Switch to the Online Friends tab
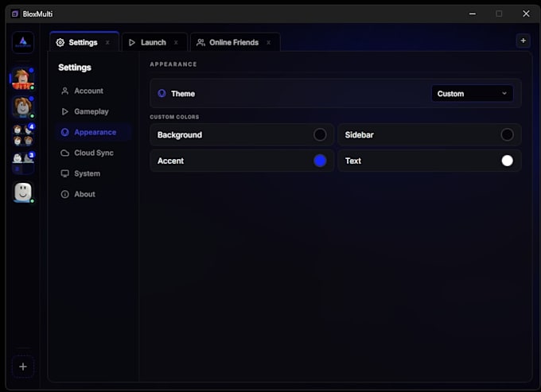 tap(235, 42)
